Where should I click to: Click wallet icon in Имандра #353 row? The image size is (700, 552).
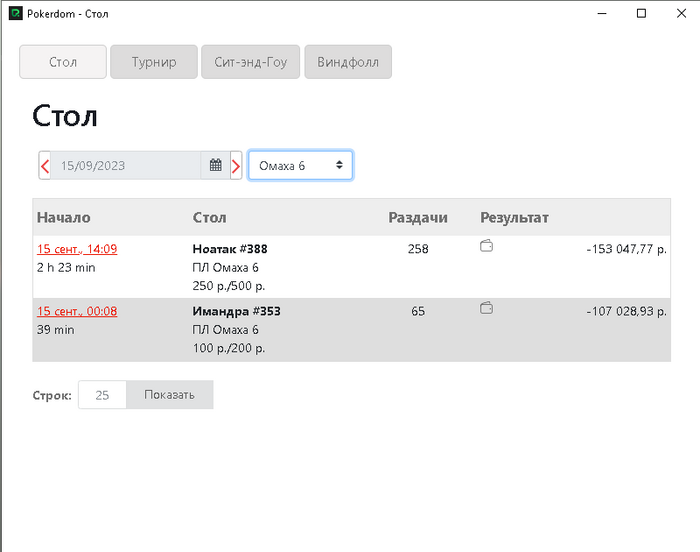(x=486, y=308)
